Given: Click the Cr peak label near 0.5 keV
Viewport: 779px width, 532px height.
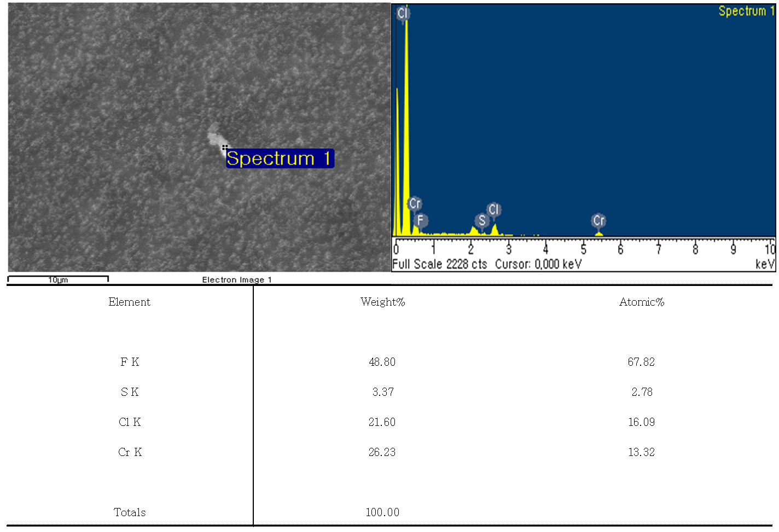Looking at the screenshot, I should (415, 204).
